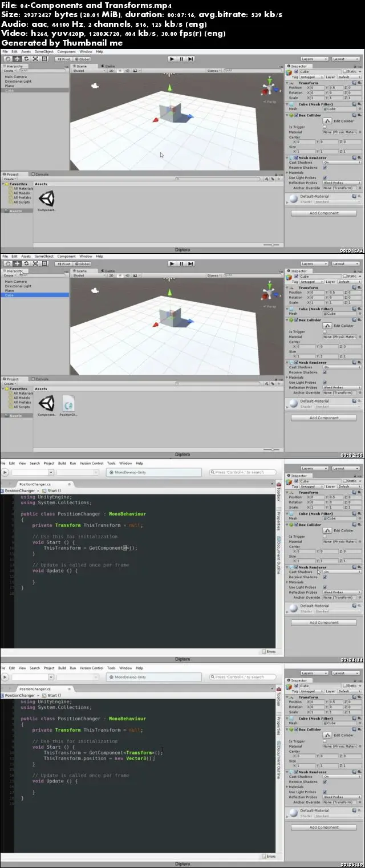Image resolution: width=365 pixels, height=868 pixels.
Task: Toggle Receive Shadows checkbox in the first frame
Action: click(x=325, y=168)
